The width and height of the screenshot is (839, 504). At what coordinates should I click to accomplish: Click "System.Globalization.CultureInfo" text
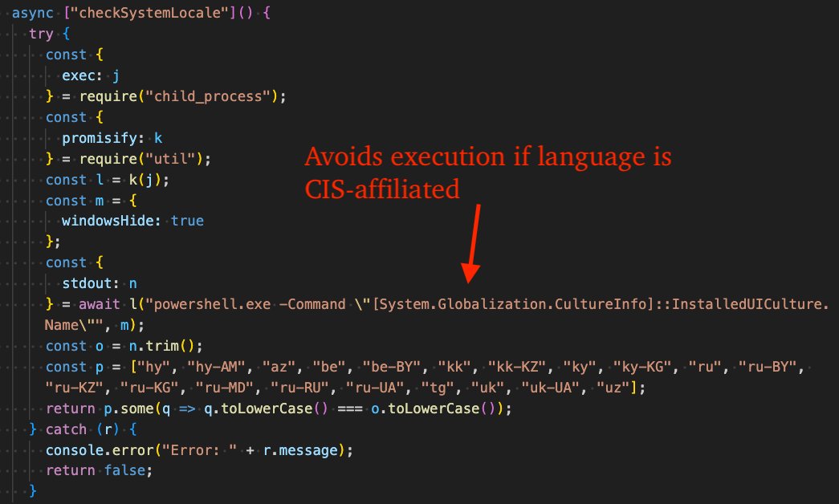(514, 304)
